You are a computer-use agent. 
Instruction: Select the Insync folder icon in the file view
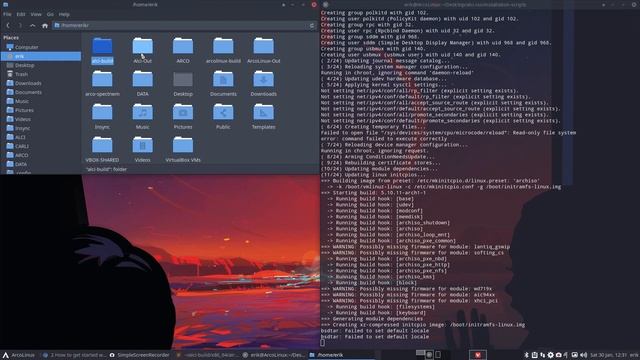click(x=102, y=112)
